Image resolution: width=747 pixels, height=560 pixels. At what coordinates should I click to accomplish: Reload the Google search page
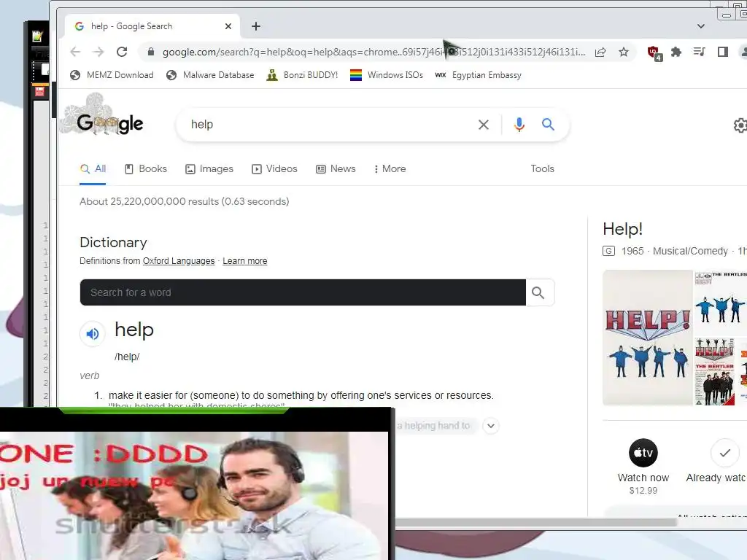122,52
